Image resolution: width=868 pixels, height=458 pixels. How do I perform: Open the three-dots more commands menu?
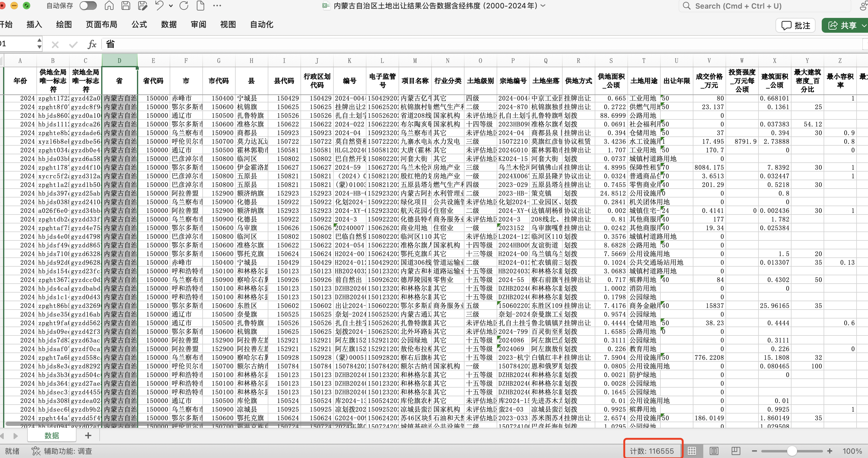(x=217, y=6)
